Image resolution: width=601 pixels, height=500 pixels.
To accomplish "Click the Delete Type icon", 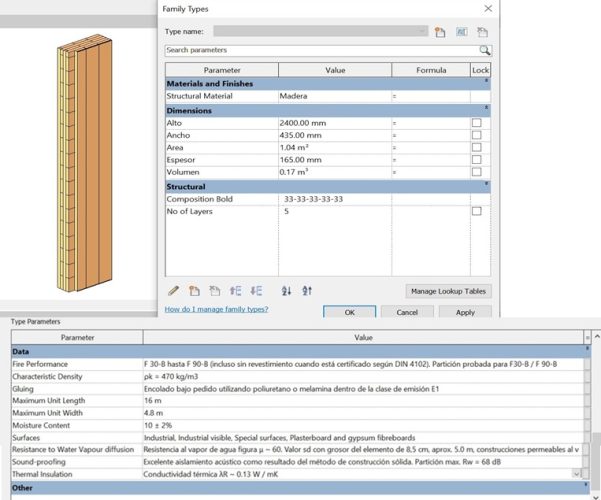I will tap(483, 32).
